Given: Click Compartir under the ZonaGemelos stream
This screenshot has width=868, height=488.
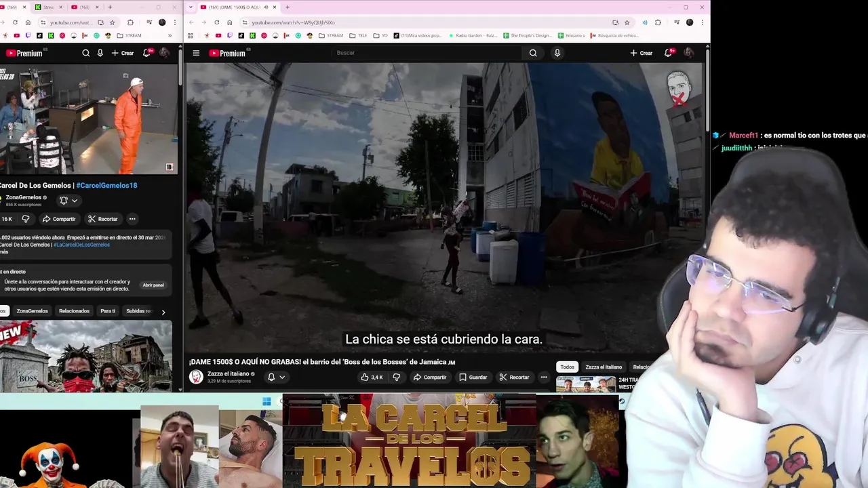Looking at the screenshot, I should pyautogui.click(x=59, y=219).
